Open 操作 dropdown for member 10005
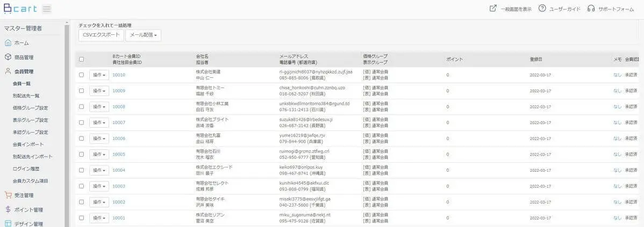The image size is (644, 227). tap(99, 155)
